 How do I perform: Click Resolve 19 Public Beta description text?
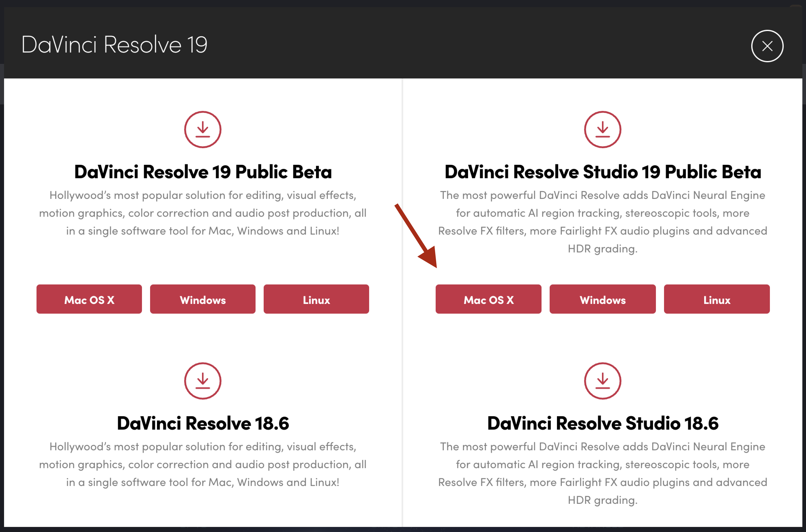[x=203, y=213]
